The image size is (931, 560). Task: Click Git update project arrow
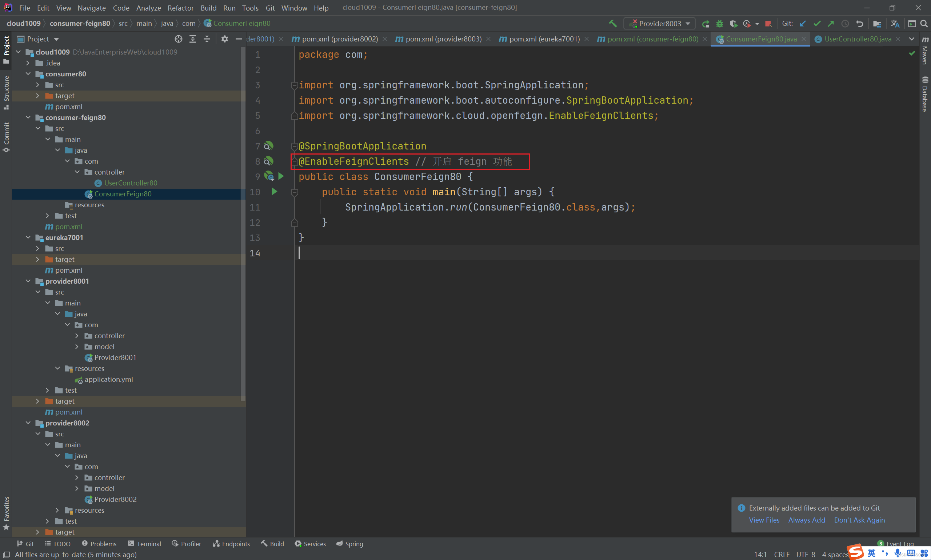(x=803, y=23)
